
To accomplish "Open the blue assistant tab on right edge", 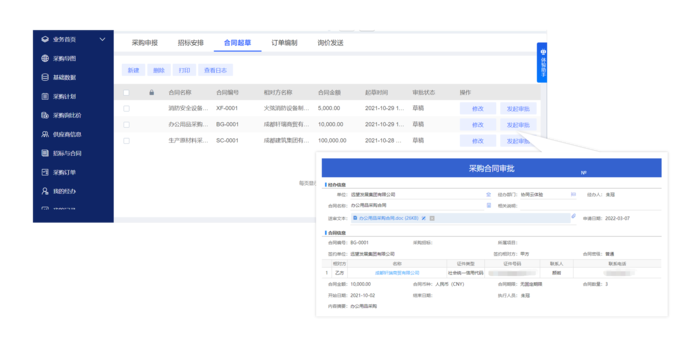I will [x=542, y=62].
